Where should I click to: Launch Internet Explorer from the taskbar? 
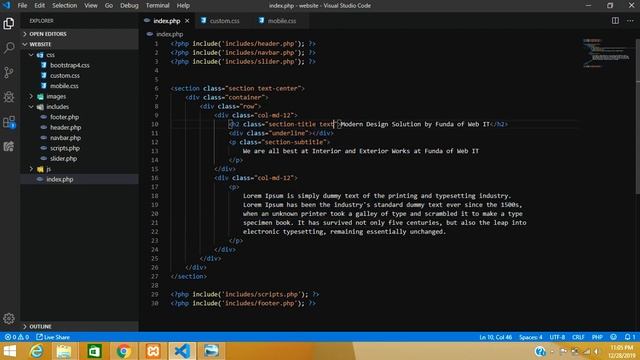(x=37, y=351)
